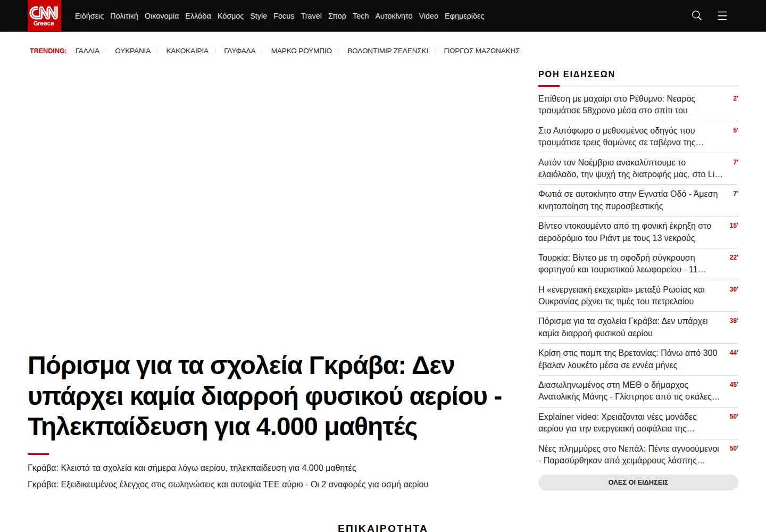Click the ΟΛΕΣ ΟΙ ΕΙΔΗΣΕΙΣ button
766x532 pixels.
[x=638, y=483]
